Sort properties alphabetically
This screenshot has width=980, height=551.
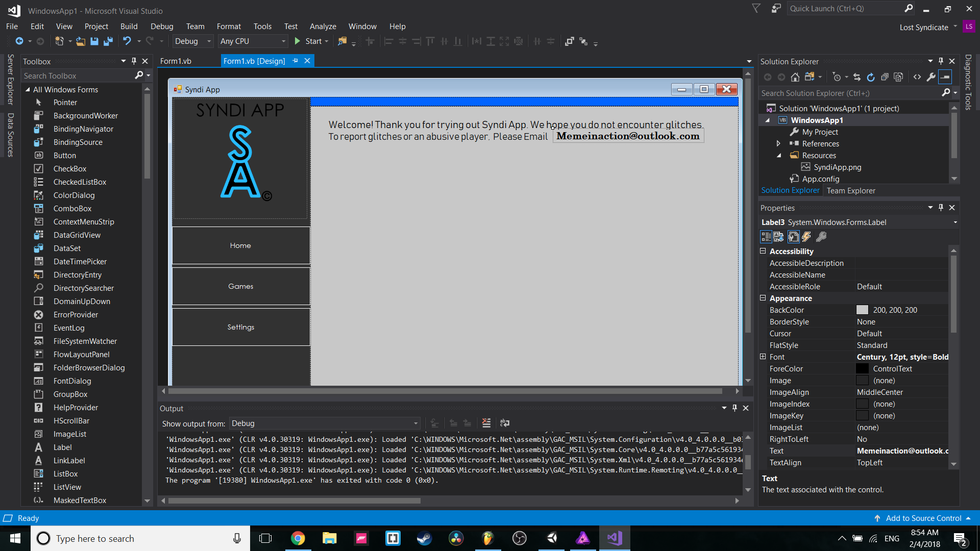click(x=779, y=237)
